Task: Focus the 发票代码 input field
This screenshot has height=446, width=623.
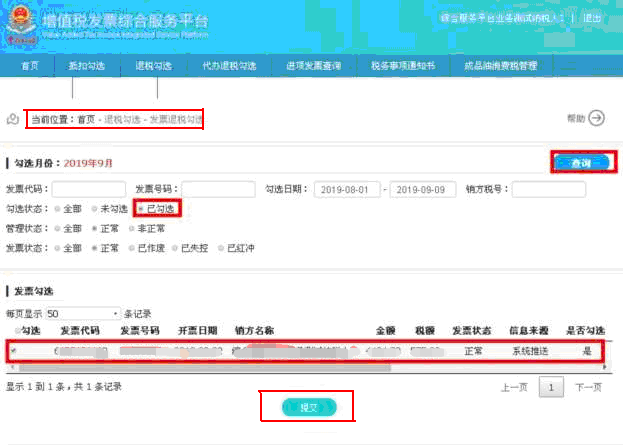Action: pos(89,189)
